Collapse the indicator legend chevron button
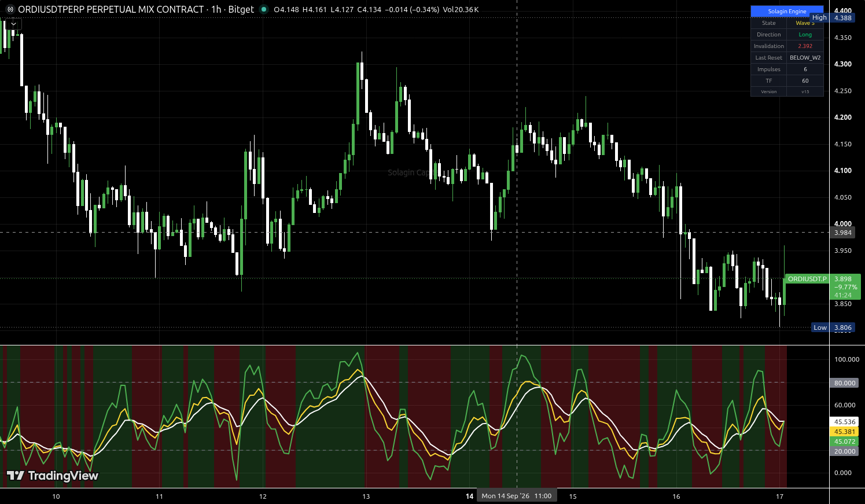This screenshot has width=865, height=504. coord(13,24)
